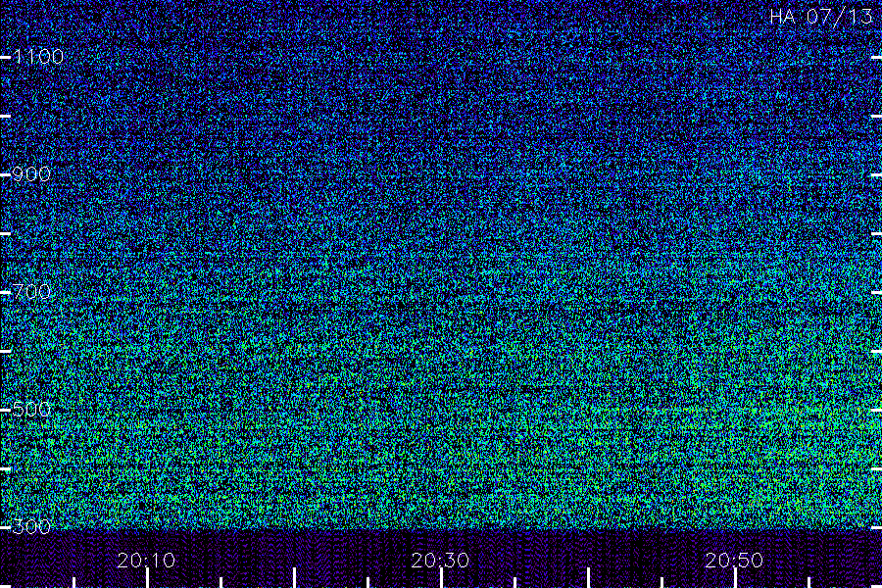Click the HA 07/13 date label
This screenshot has height=588, width=882.
[820, 17]
